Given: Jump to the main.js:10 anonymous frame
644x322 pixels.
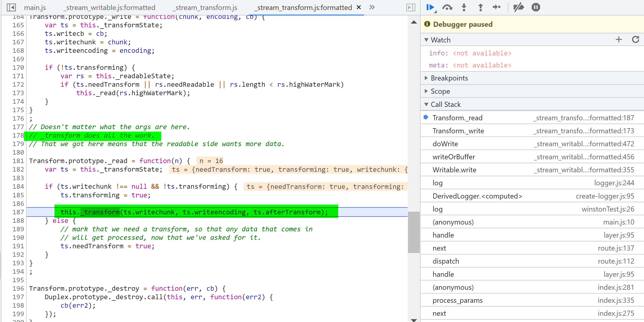Looking at the screenshot, I should tap(453, 222).
